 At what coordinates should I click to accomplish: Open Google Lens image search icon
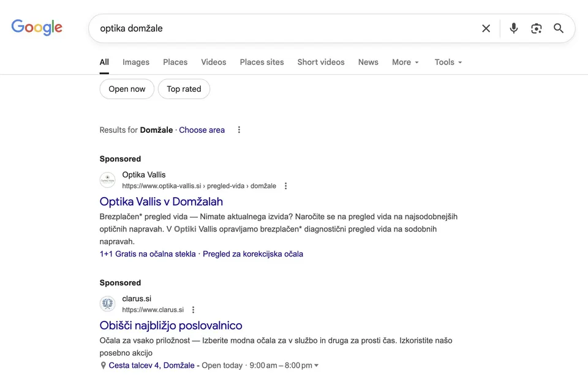[537, 29]
